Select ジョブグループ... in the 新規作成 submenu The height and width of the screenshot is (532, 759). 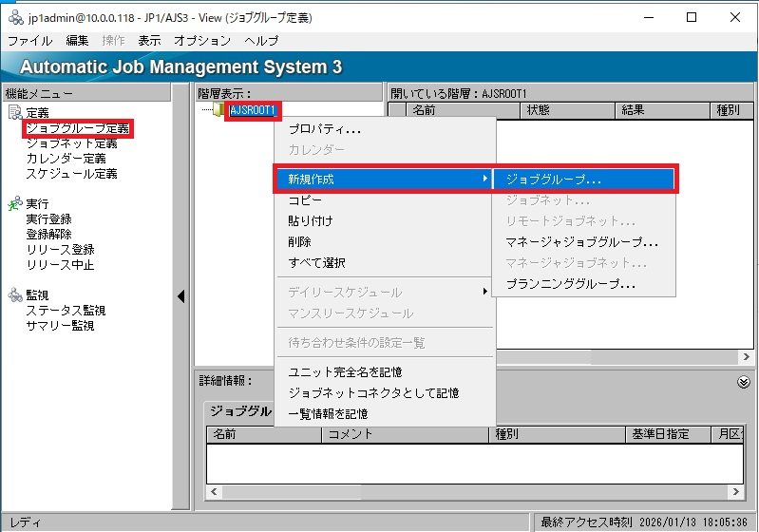(x=584, y=180)
